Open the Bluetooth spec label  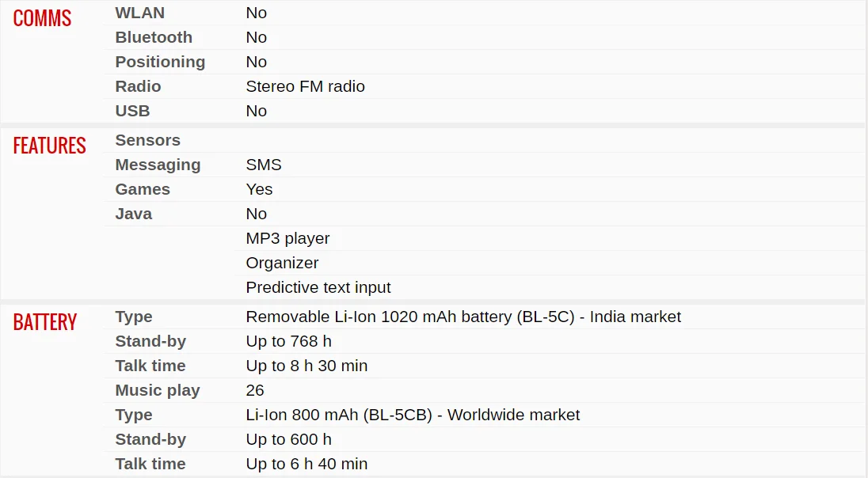point(154,37)
